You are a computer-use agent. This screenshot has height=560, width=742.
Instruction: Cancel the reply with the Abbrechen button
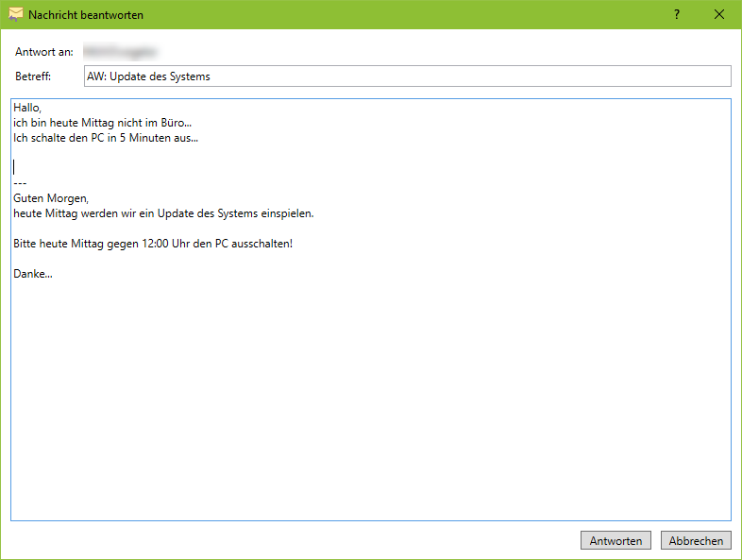pyautogui.click(x=696, y=540)
